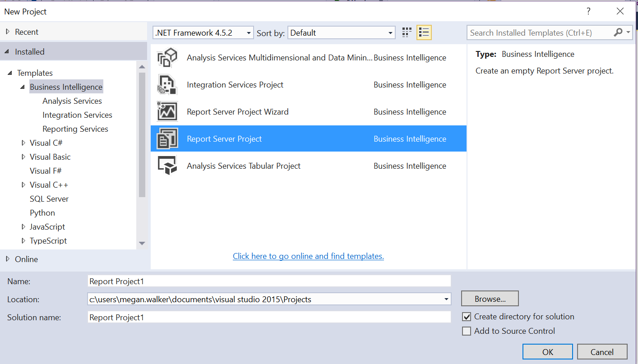Switch to small icons list view
The width and height of the screenshot is (638, 364).
tap(424, 32)
